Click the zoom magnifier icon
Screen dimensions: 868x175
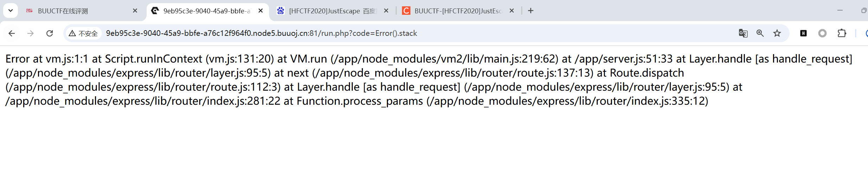point(760,33)
